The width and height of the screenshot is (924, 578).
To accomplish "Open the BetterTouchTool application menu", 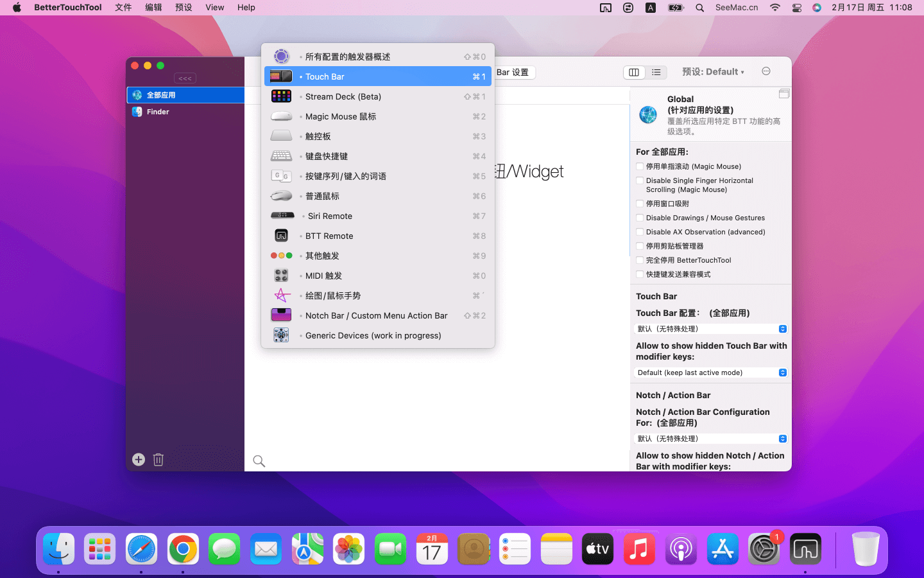I will (68, 8).
